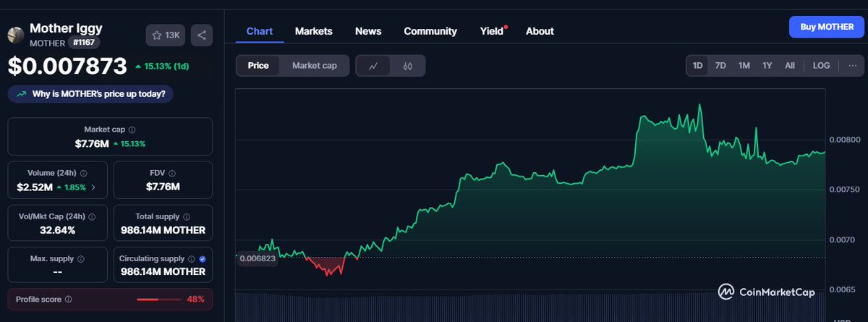This screenshot has height=322, width=868.
Task: Select the All time range
Action: coord(790,65)
